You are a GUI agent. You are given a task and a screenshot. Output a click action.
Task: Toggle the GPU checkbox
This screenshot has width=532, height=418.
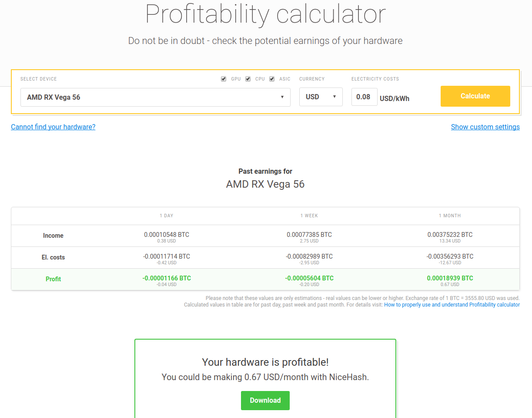pos(224,79)
